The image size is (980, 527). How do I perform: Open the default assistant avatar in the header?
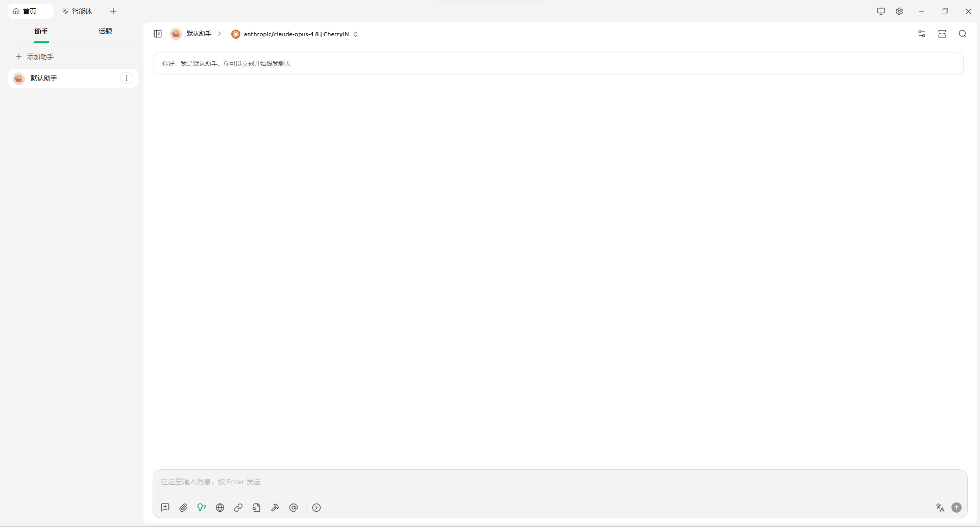click(x=176, y=34)
